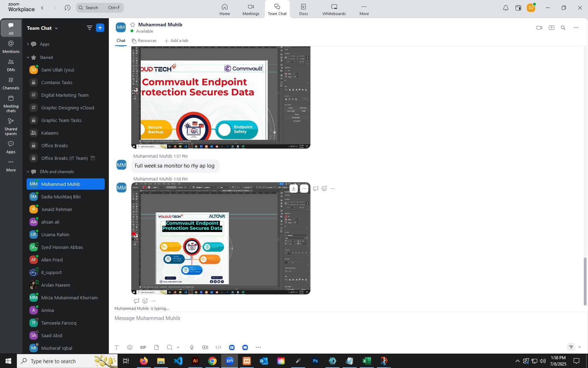588x368 pixels.
Task: Switch to the Meetings tab
Action: click(251, 9)
